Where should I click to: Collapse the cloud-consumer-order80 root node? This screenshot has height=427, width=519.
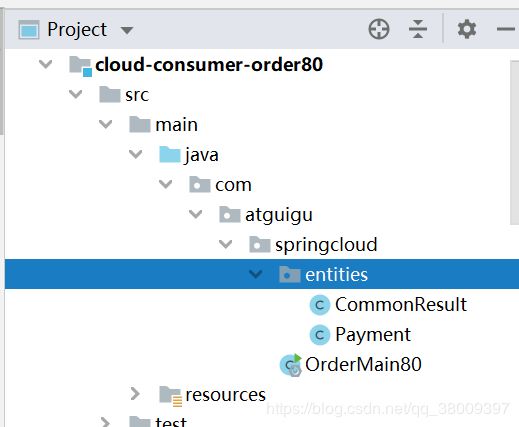46,64
